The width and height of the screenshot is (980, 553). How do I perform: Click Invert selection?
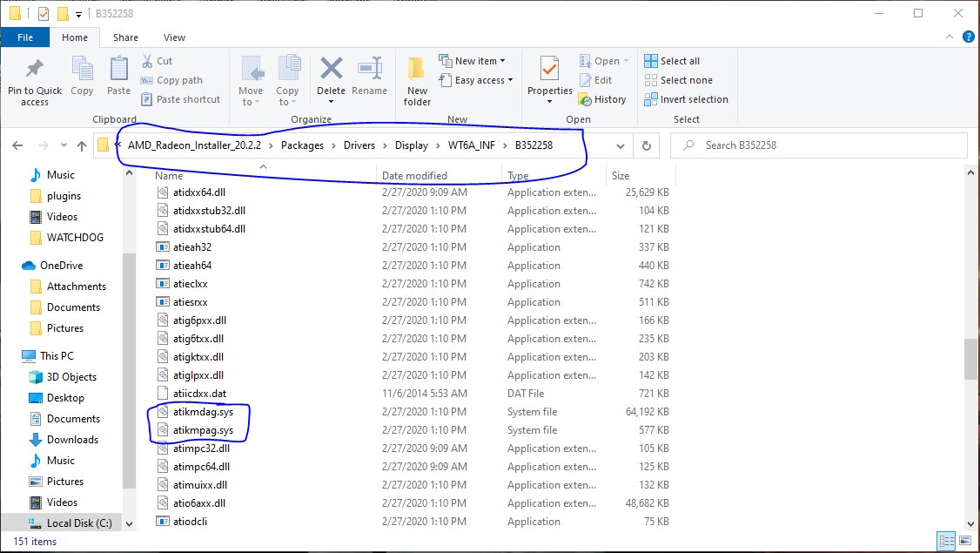tap(686, 99)
